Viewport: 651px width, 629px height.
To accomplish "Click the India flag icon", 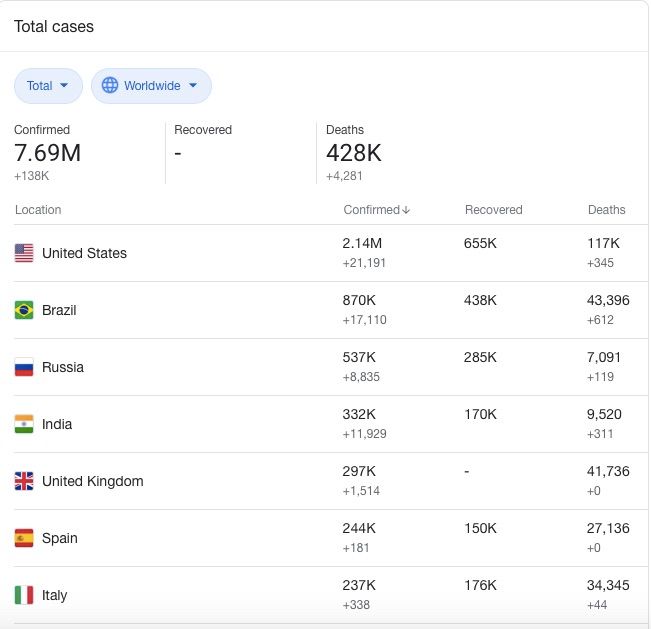I will click(24, 424).
